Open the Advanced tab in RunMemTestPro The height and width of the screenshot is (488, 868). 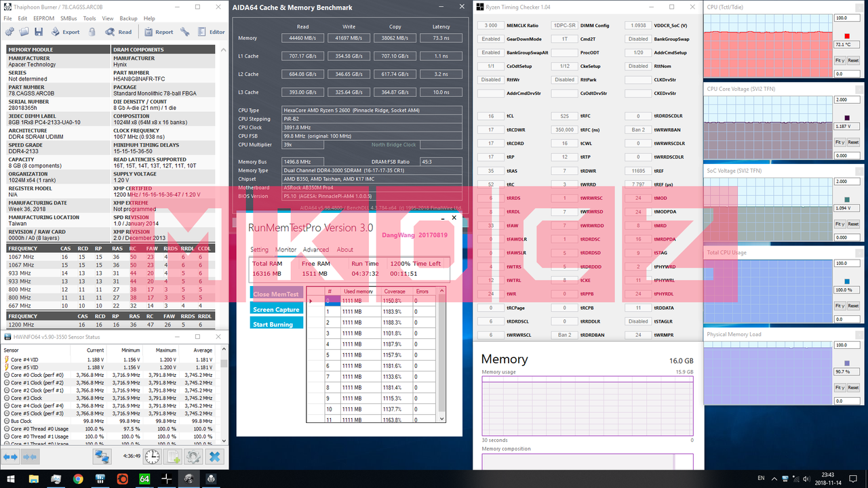(316, 249)
